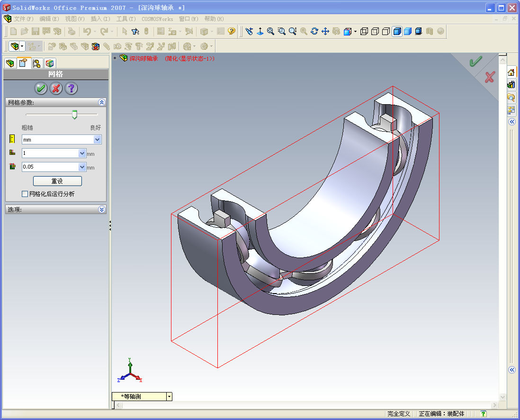This screenshot has width=520, height=420.
Task: Open the ConfigurationManager tab
Action: point(36,63)
